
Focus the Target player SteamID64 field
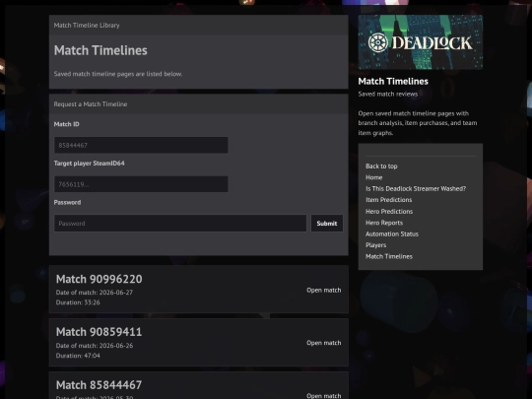(x=141, y=184)
